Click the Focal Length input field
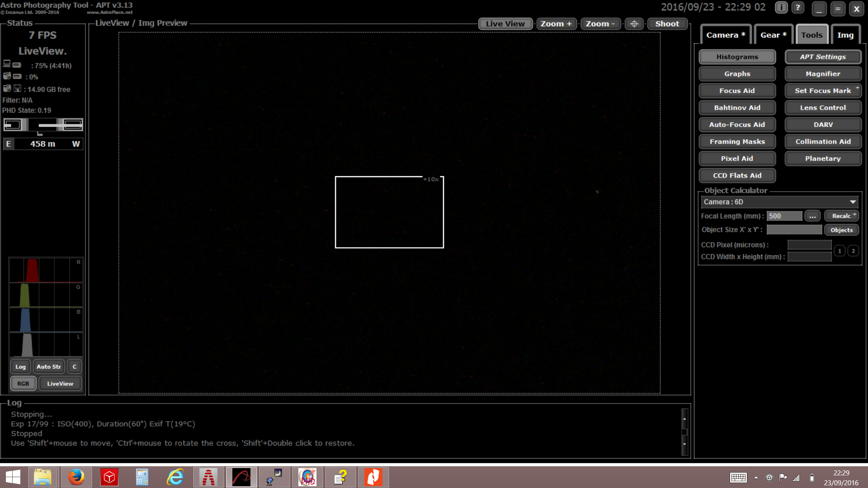 [784, 216]
